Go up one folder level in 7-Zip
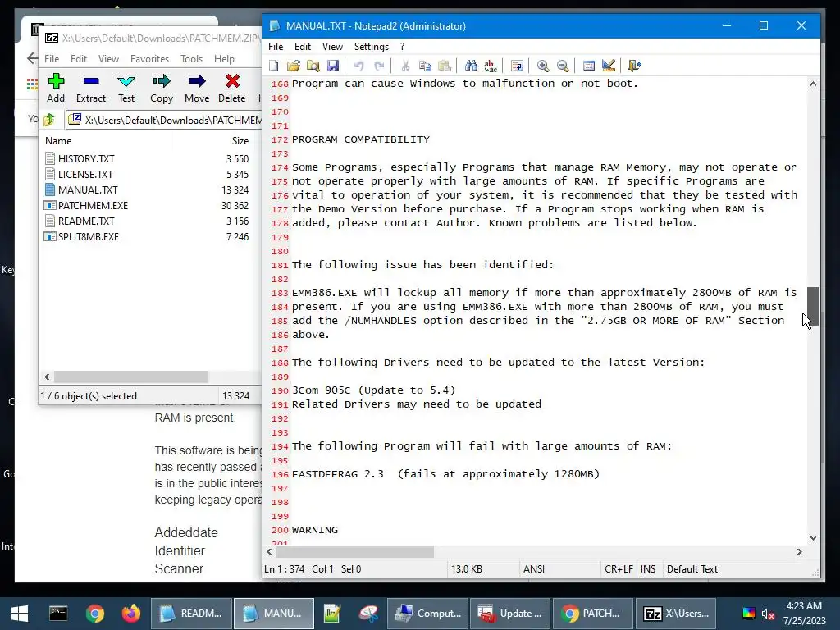840x630 pixels. tap(49, 120)
